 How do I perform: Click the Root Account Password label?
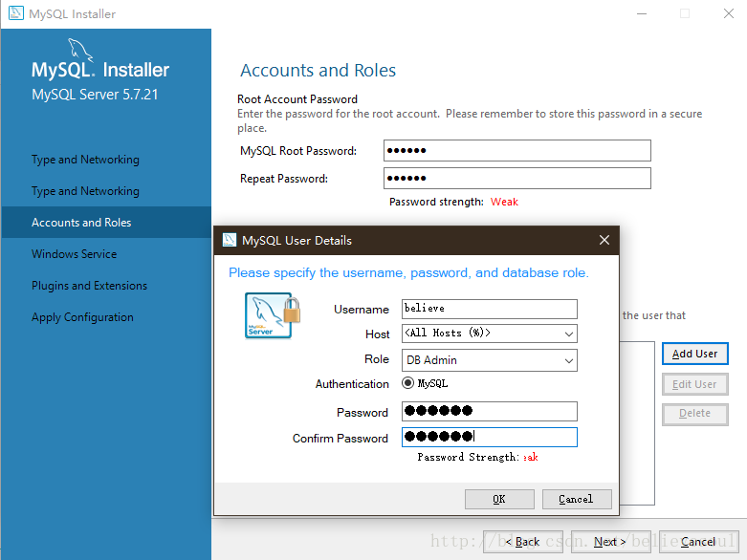click(x=297, y=99)
